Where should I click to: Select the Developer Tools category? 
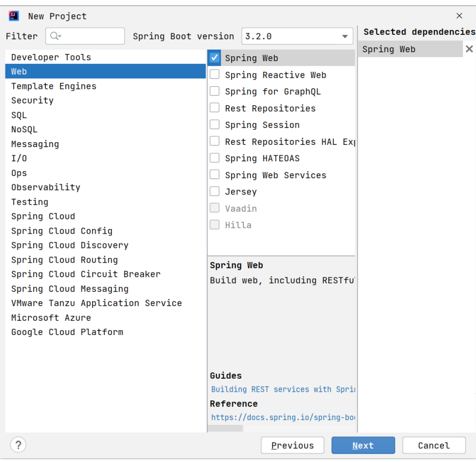(105, 57)
